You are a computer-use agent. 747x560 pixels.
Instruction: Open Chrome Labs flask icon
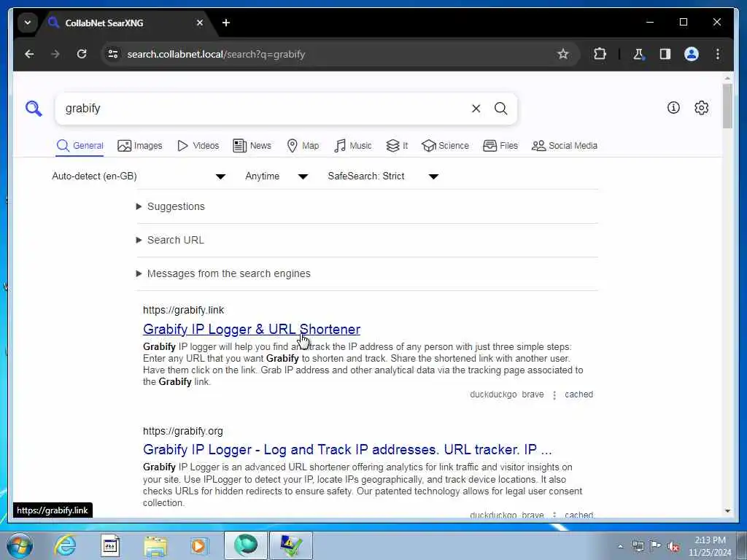[638, 54]
